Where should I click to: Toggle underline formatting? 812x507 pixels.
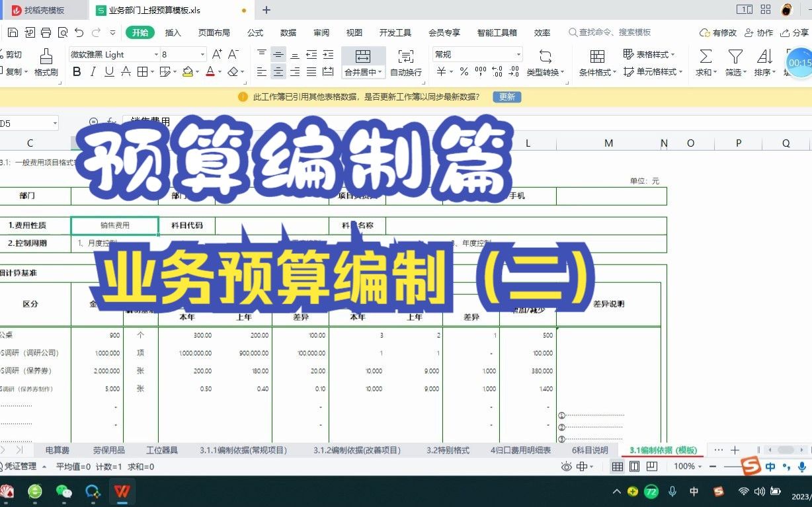coord(109,72)
